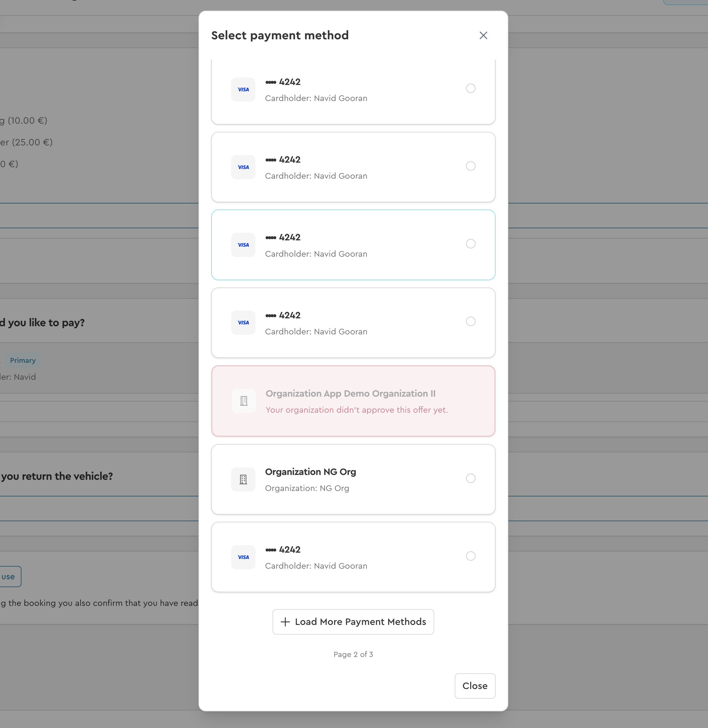The height and width of the screenshot is (728, 708).
Task: Click the building icon beside Organization NG Org
Action: click(x=243, y=479)
